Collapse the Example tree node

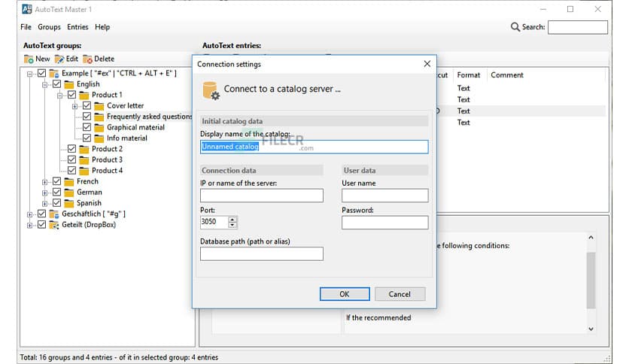pyautogui.click(x=29, y=74)
